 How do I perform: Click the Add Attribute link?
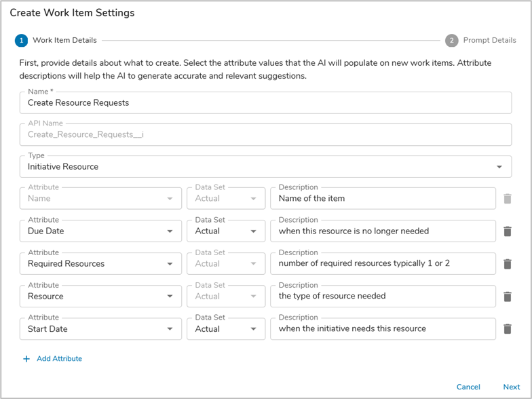coord(59,359)
